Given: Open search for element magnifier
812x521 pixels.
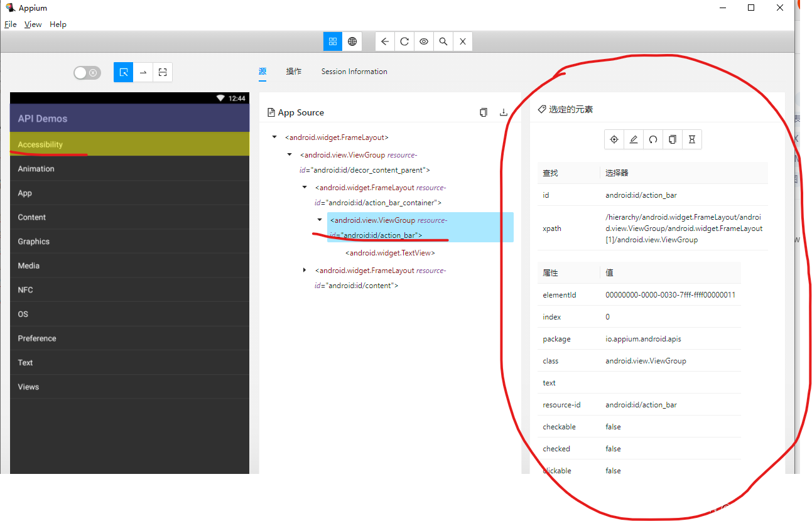Looking at the screenshot, I should (443, 41).
